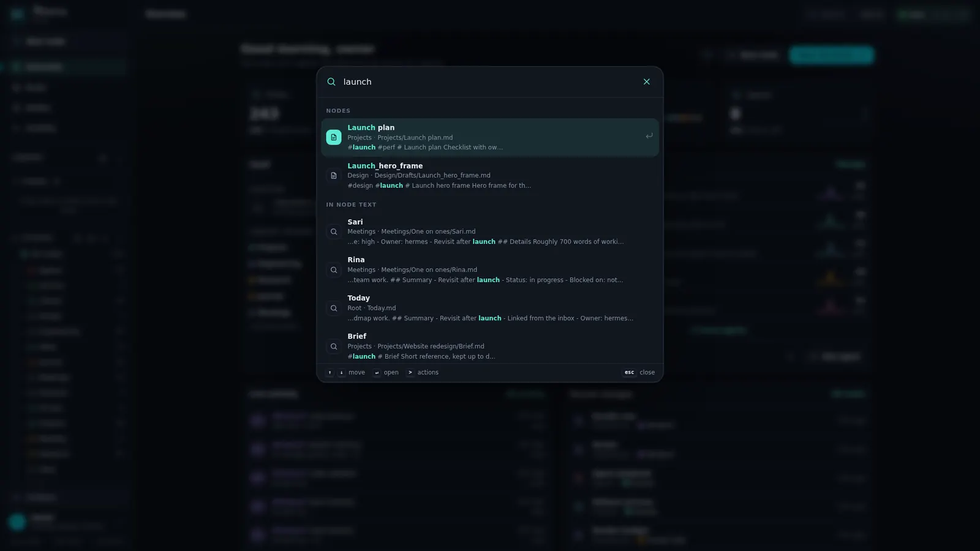Screen dimensions: 980x551
Task: Click the actions key hint in footer
Action: 423,372
